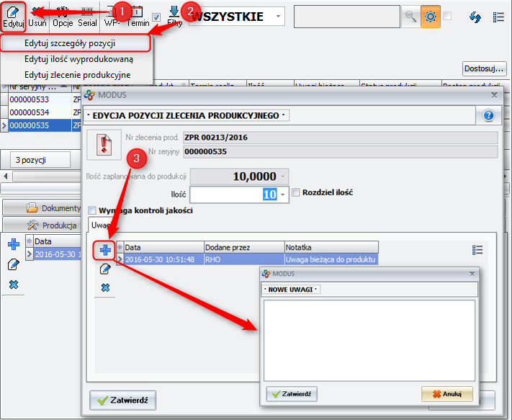Choose Edytuj szczegóły pozycji menu entry
The height and width of the screenshot is (420, 512).
pos(76,43)
